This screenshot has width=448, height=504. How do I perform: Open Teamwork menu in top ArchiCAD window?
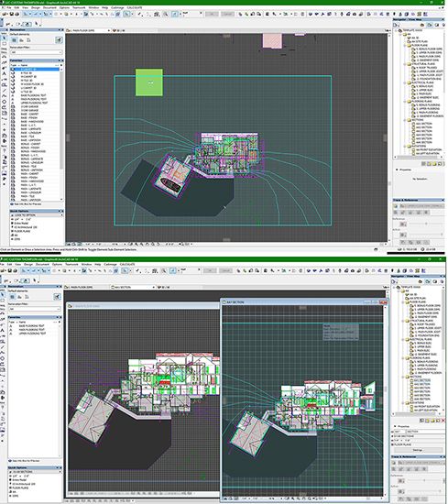click(79, 7)
